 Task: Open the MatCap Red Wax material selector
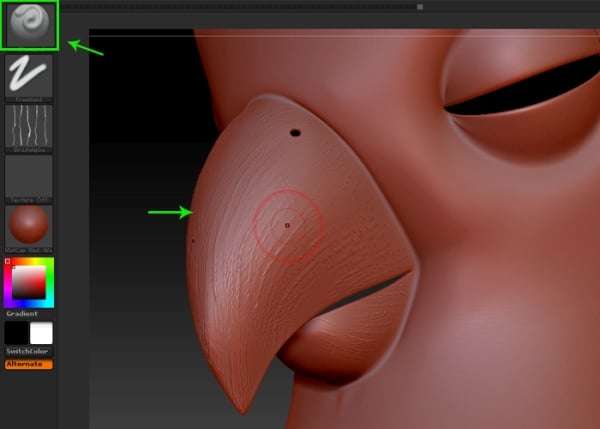[x=29, y=229]
